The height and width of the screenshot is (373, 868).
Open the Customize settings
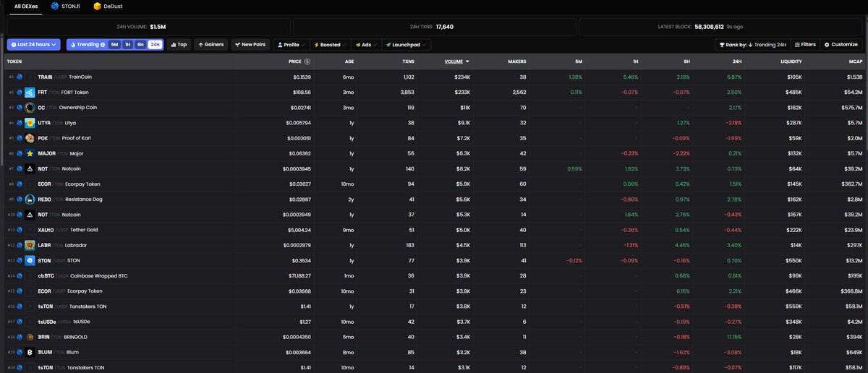[x=841, y=44]
